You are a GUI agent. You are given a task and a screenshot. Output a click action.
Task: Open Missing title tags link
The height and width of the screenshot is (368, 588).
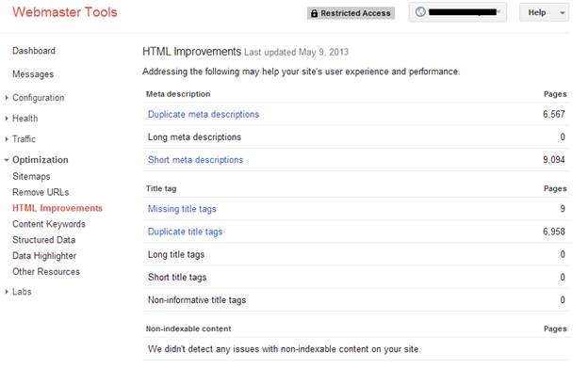(x=182, y=209)
